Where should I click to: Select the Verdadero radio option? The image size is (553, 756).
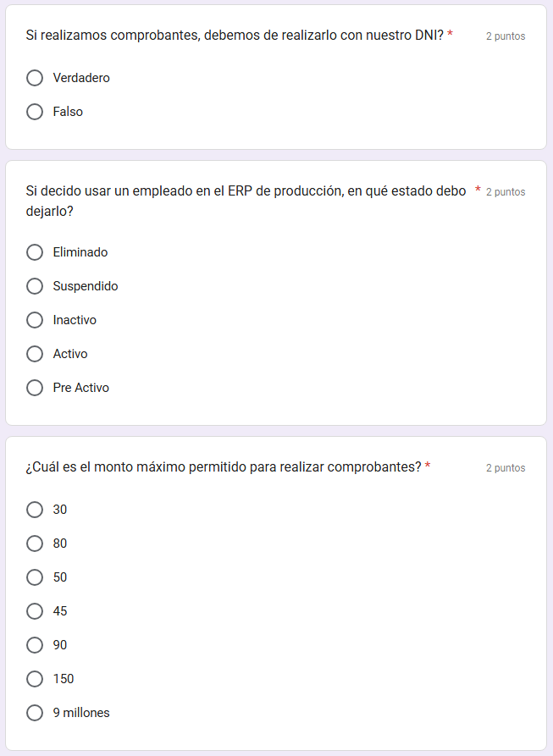(35, 78)
